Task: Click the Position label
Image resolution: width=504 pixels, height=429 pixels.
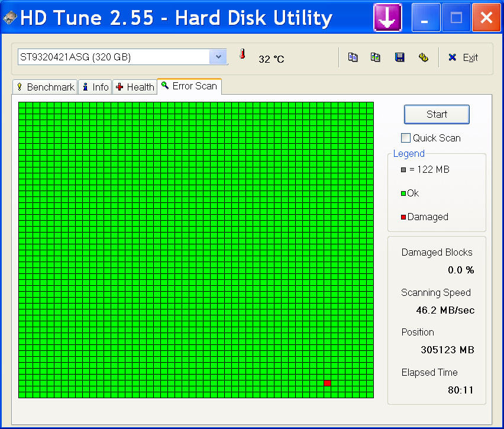Action: coord(418,332)
